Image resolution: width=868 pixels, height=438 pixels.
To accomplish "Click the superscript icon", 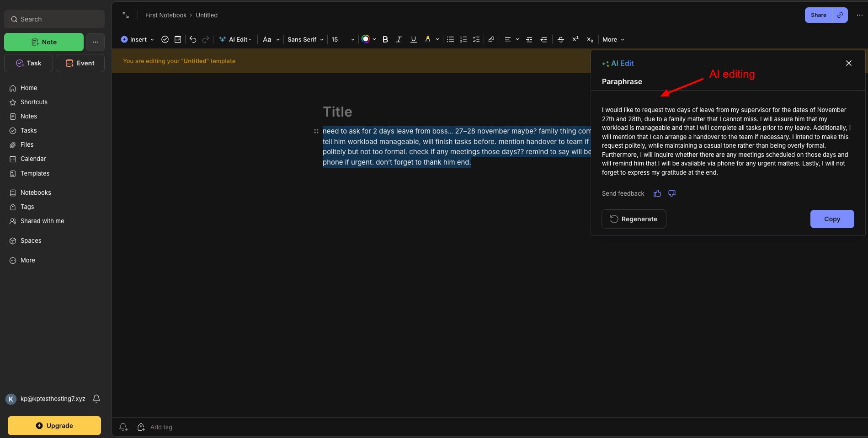I will [x=575, y=39].
